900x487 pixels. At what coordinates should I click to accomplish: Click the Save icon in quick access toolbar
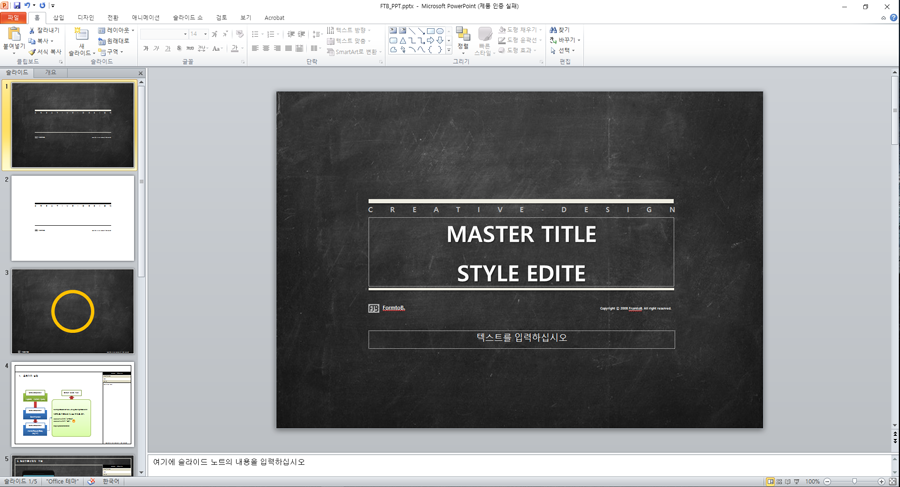click(x=17, y=6)
